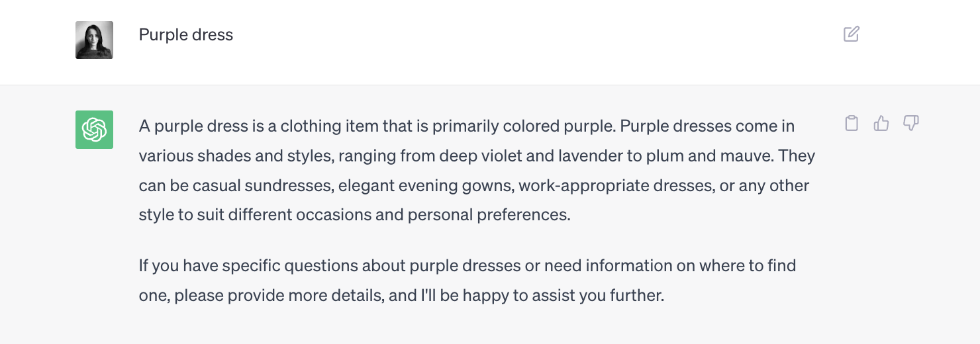The width and height of the screenshot is (980, 344).
Task: Give the response a thumbs up
Action: [x=881, y=123]
